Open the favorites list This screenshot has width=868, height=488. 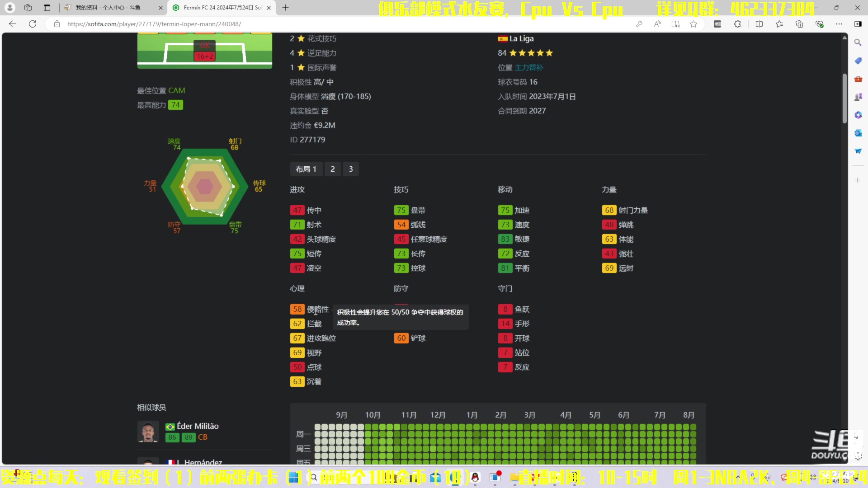pos(779,24)
